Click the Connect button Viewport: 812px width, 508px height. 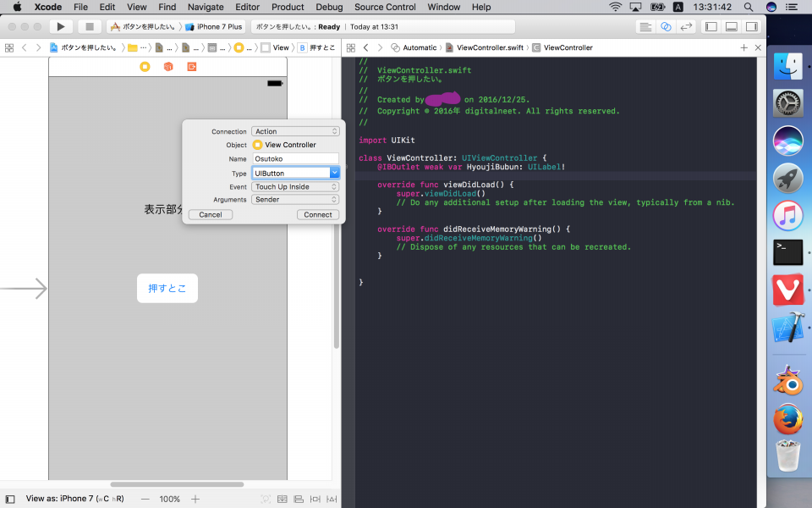click(x=318, y=214)
